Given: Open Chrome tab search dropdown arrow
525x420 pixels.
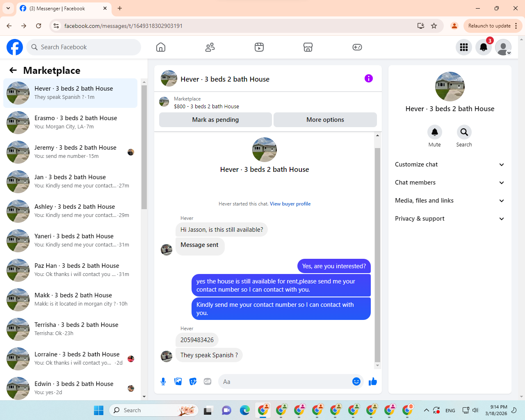Looking at the screenshot, I should [8, 8].
